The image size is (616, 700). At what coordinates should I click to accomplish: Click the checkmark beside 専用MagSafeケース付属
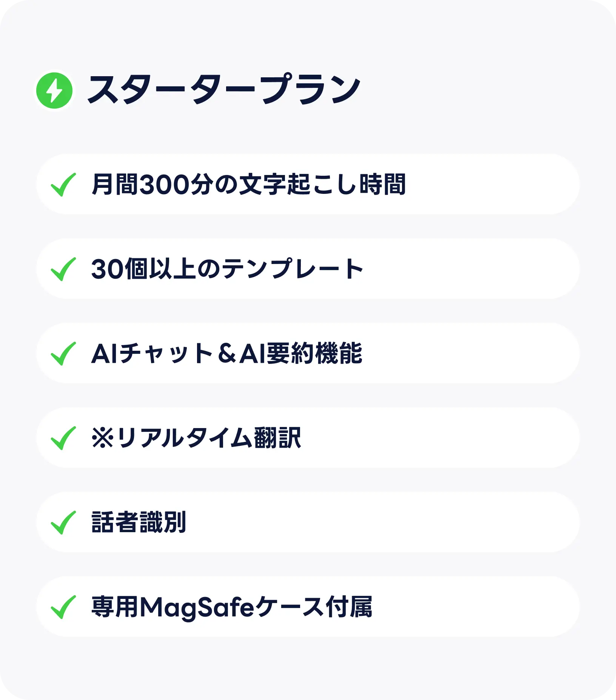click(x=63, y=607)
